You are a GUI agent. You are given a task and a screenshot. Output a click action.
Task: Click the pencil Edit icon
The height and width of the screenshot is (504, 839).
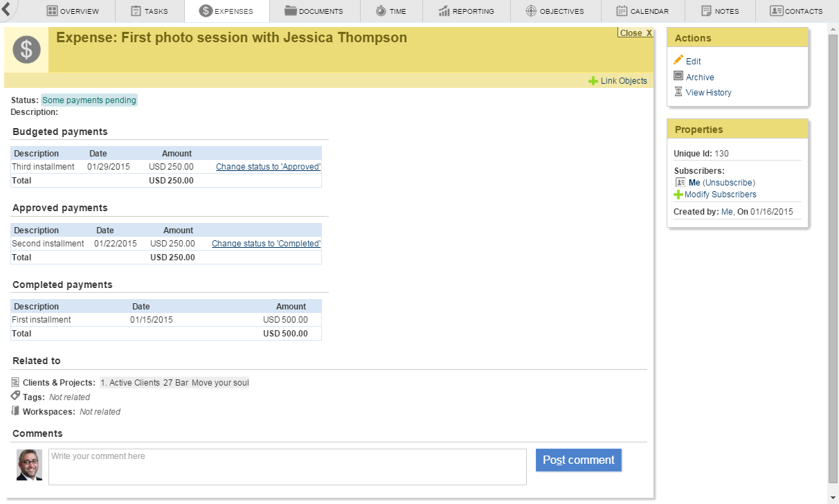(x=678, y=60)
